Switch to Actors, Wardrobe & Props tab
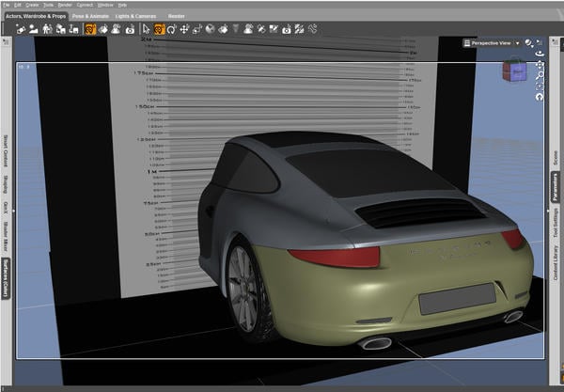 [x=36, y=16]
